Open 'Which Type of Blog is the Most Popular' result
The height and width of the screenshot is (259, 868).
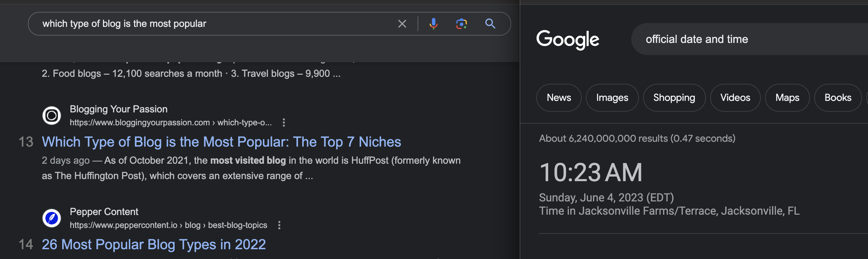221,142
